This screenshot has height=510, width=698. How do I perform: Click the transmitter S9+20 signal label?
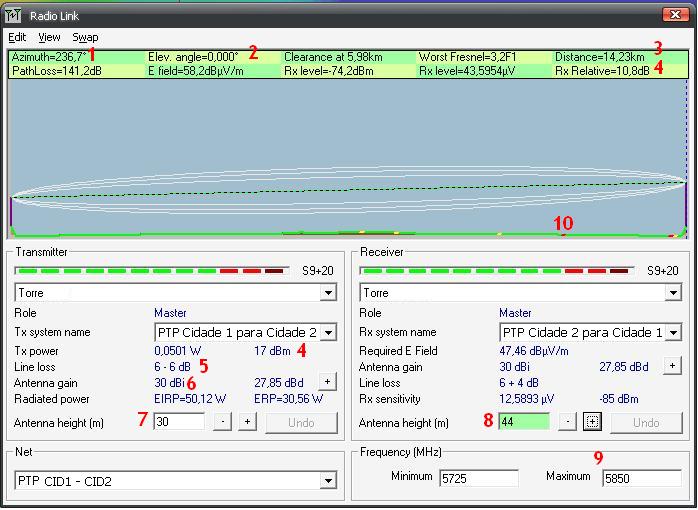318,271
